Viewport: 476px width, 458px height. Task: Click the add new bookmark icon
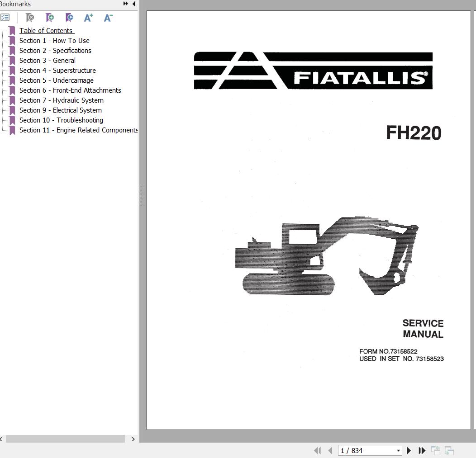[50, 18]
